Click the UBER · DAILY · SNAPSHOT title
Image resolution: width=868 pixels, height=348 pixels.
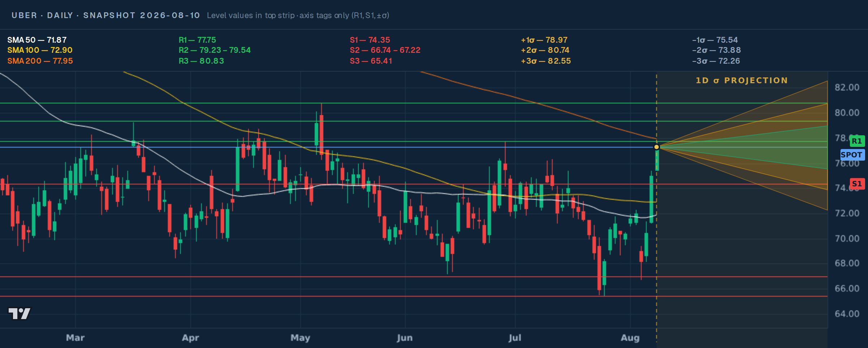106,15
